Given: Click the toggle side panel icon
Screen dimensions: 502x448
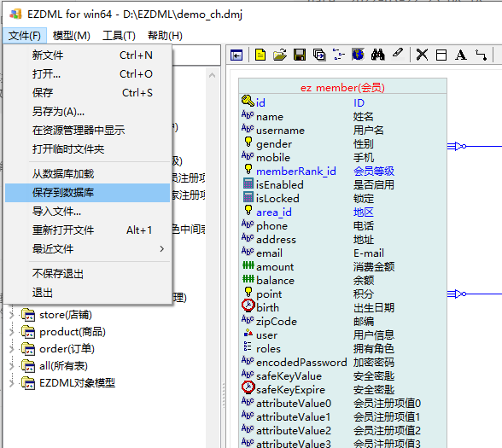Looking at the screenshot, I should (x=236, y=55).
